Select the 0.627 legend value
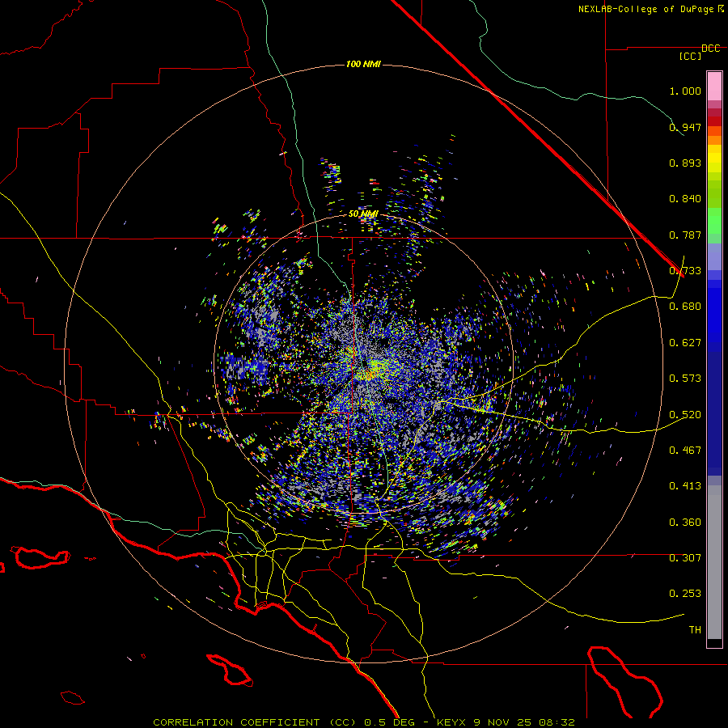 click(x=685, y=343)
